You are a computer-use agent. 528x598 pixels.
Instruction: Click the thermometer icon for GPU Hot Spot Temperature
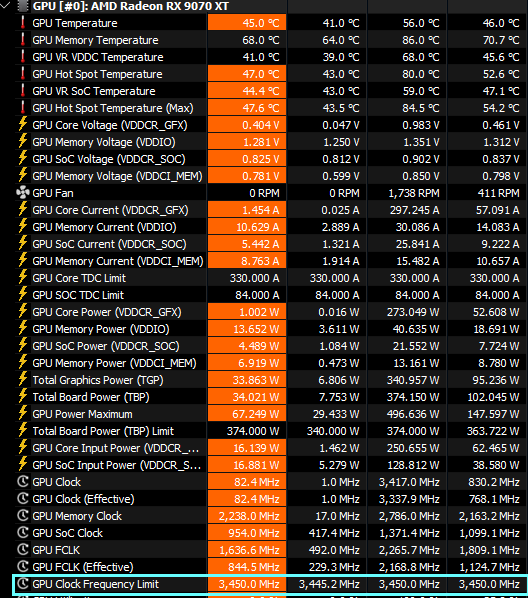pos(23,74)
